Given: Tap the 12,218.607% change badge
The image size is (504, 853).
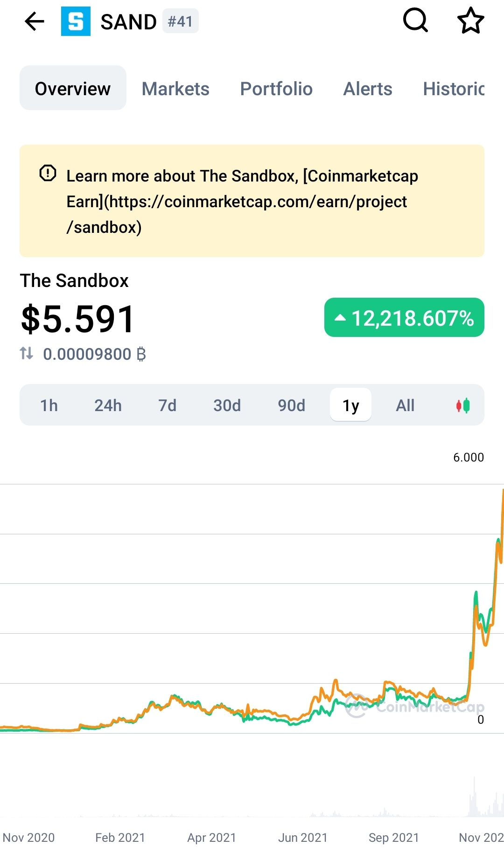Looking at the screenshot, I should pyautogui.click(x=404, y=318).
